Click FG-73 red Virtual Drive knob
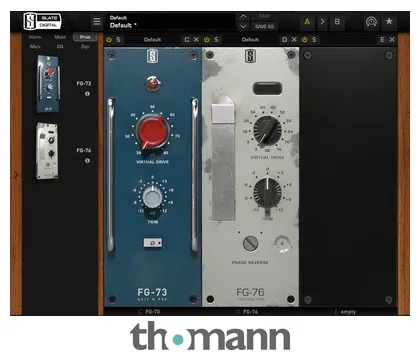The height and width of the screenshot is (360, 420). tap(152, 132)
